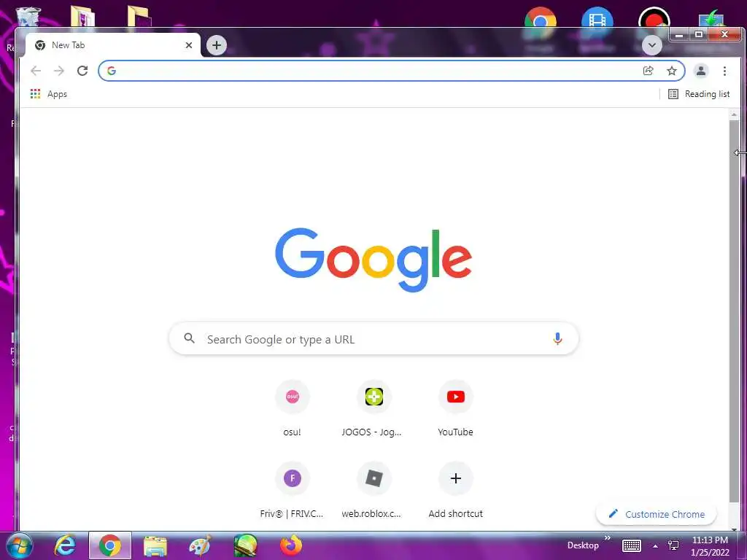Click the Google logo

[373, 260]
